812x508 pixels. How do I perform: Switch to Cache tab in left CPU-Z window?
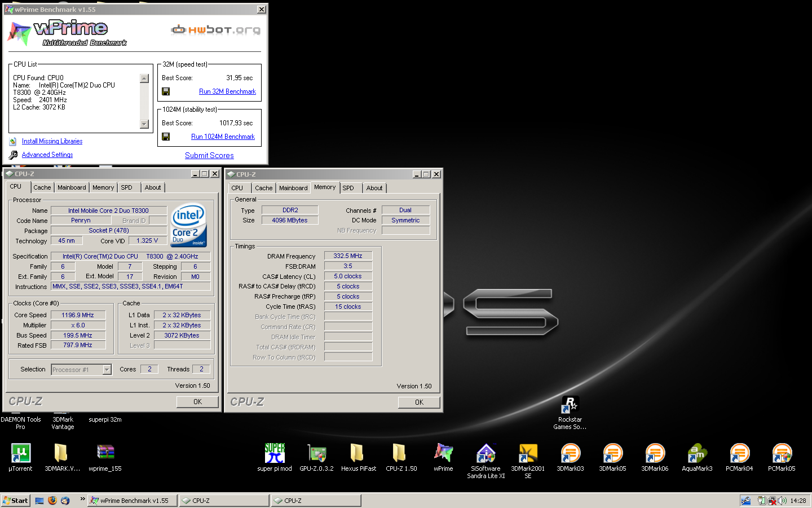pos(42,187)
